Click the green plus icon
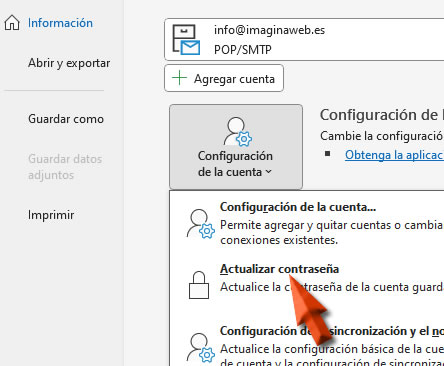This screenshot has width=444, height=366. (x=179, y=78)
